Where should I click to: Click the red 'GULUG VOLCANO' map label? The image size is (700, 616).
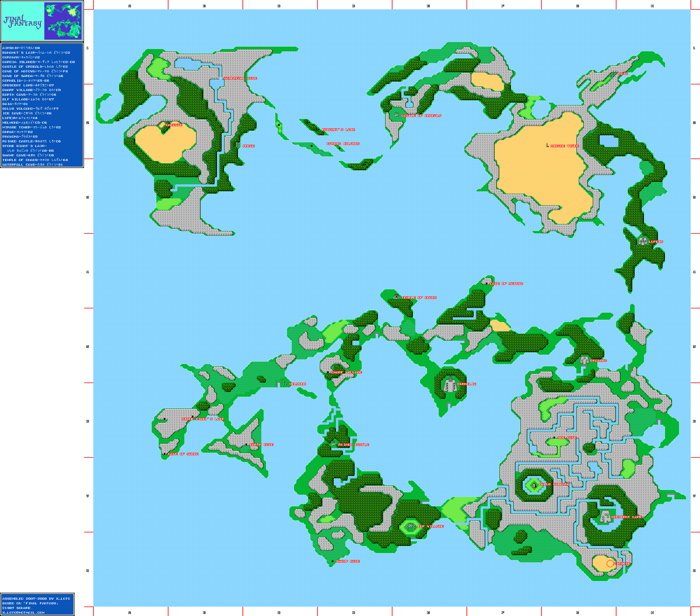[554, 484]
